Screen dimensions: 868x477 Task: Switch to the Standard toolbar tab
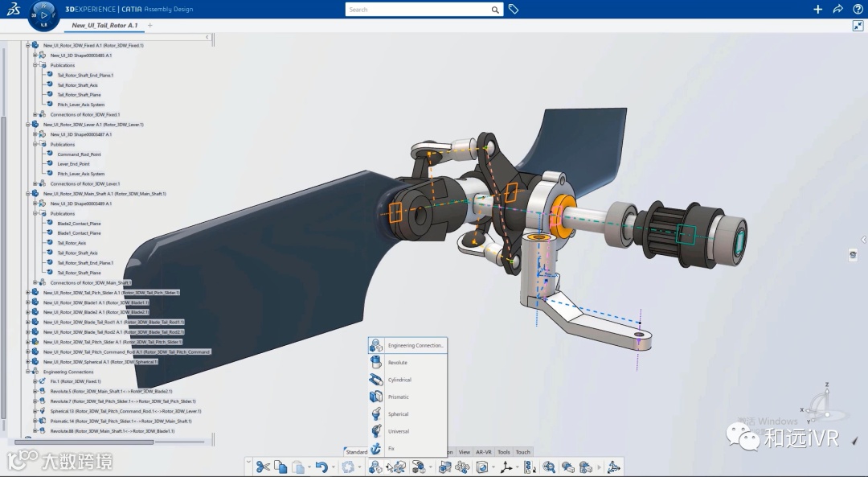pyautogui.click(x=357, y=452)
